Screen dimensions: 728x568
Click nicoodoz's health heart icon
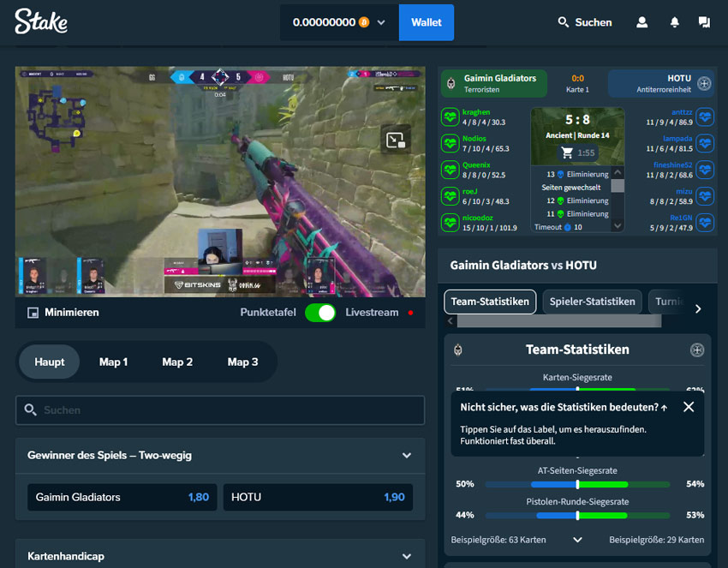[450, 223]
